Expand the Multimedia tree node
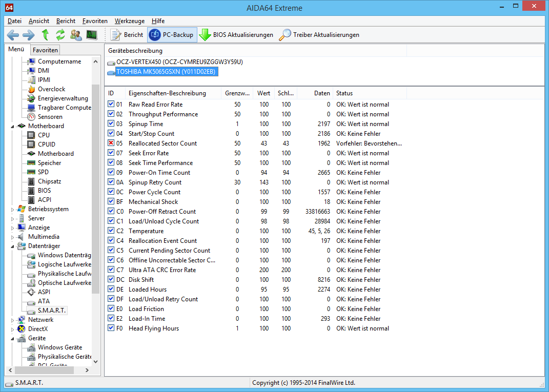549x392 pixels. [13, 237]
